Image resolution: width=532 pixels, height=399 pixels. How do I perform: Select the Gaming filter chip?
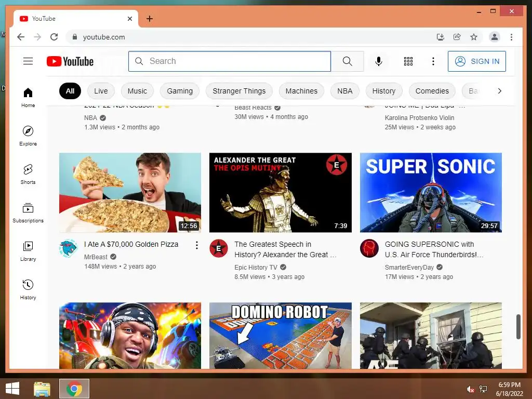pos(180,91)
